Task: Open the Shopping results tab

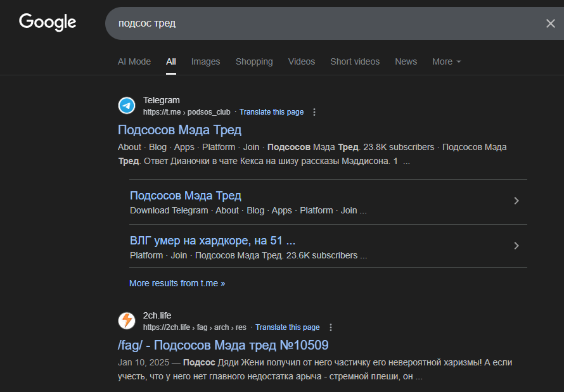Action: 254,61
